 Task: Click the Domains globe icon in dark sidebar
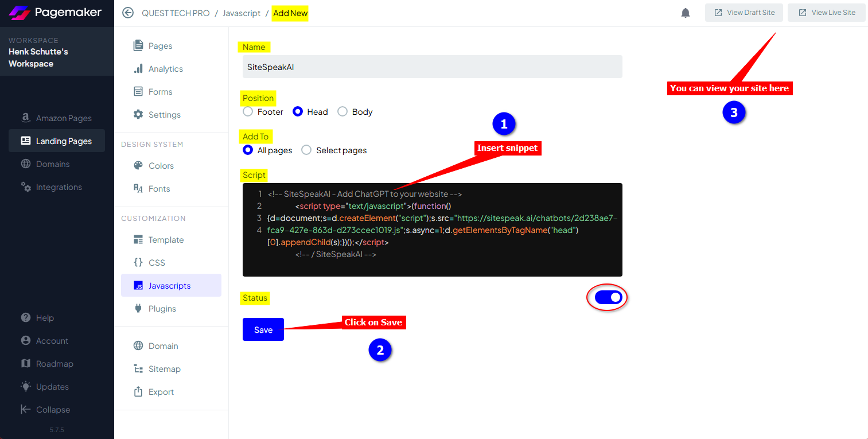[26, 164]
